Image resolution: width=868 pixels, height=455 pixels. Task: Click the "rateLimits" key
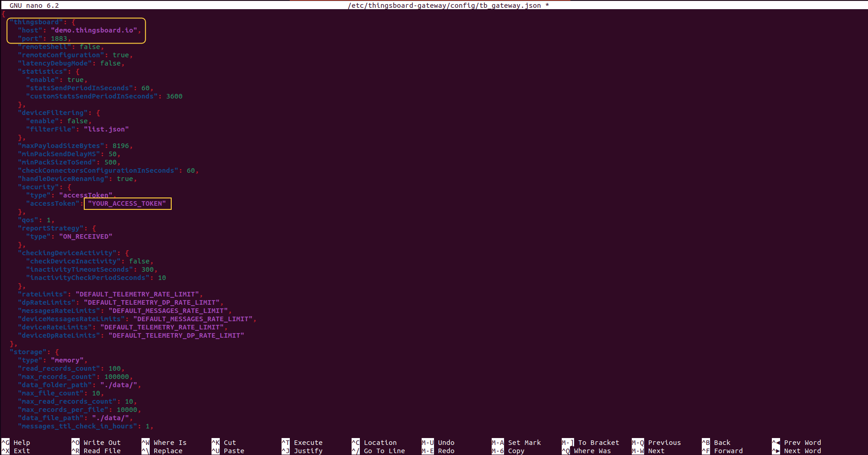pos(43,294)
